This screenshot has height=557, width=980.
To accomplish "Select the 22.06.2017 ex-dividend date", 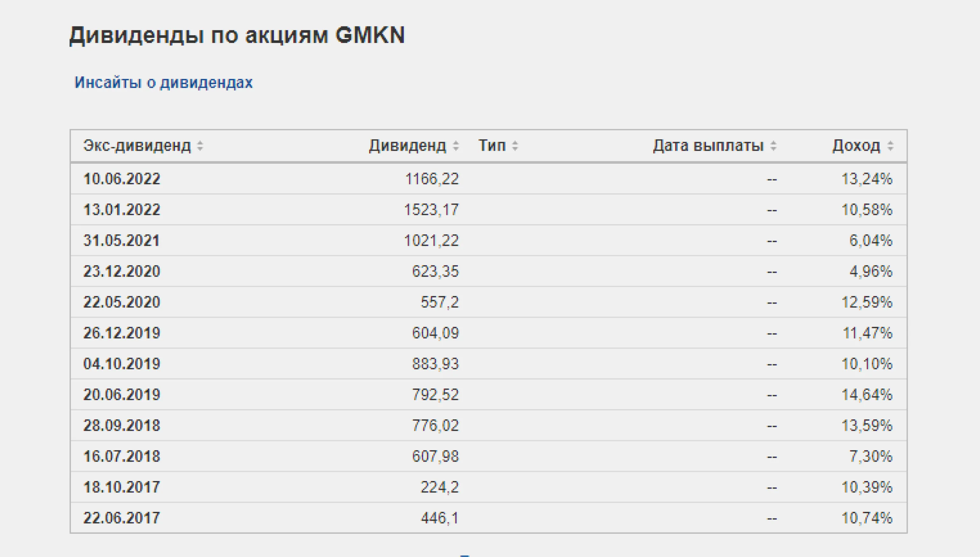I will [x=122, y=518].
